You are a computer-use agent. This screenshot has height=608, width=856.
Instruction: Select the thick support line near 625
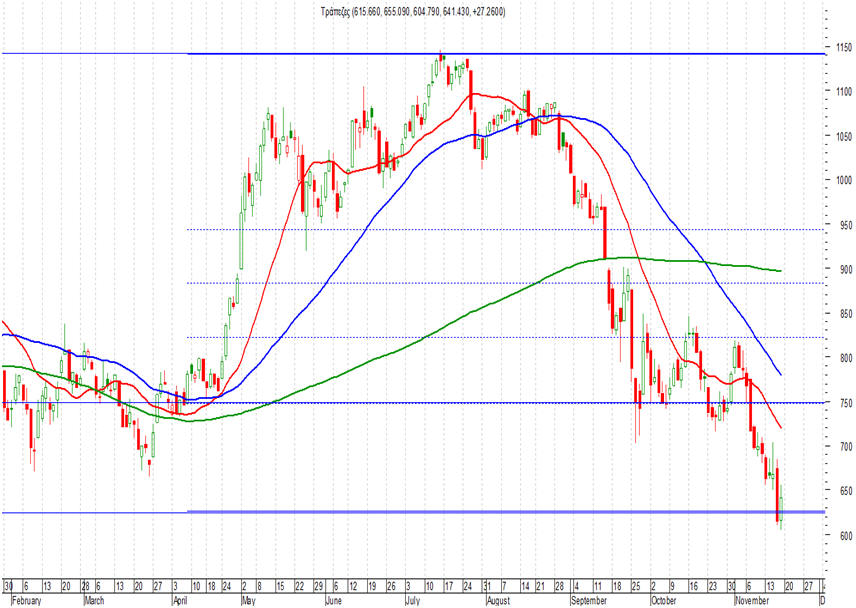(x=506, y=512)
